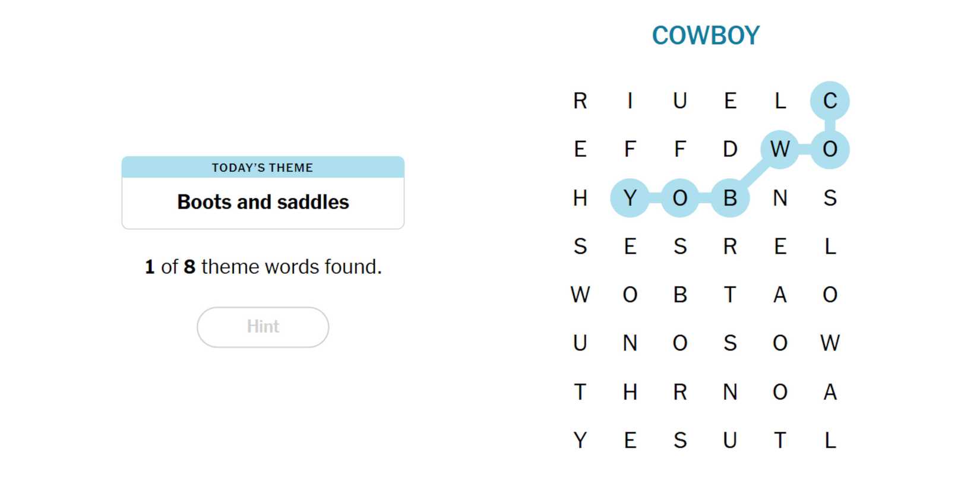
Task: Click the Hint button
Action: click(x=263, y=327)
